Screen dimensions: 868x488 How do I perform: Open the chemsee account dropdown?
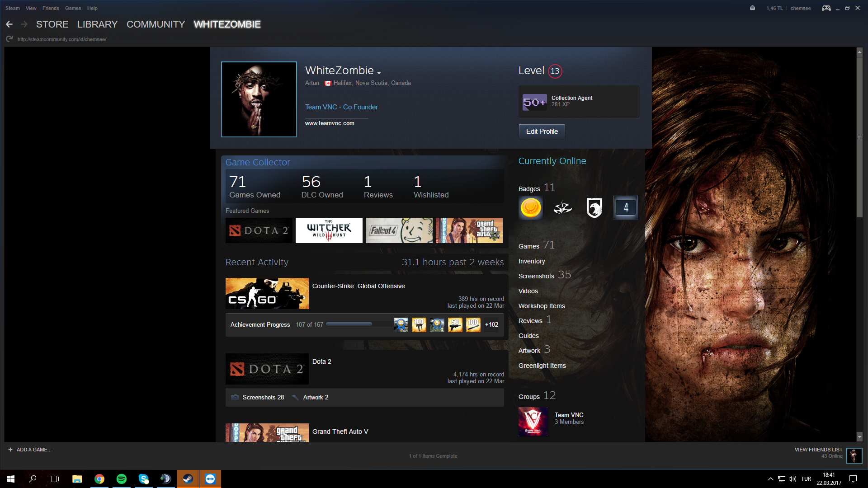pyautogui.click(x=800, y=8)
